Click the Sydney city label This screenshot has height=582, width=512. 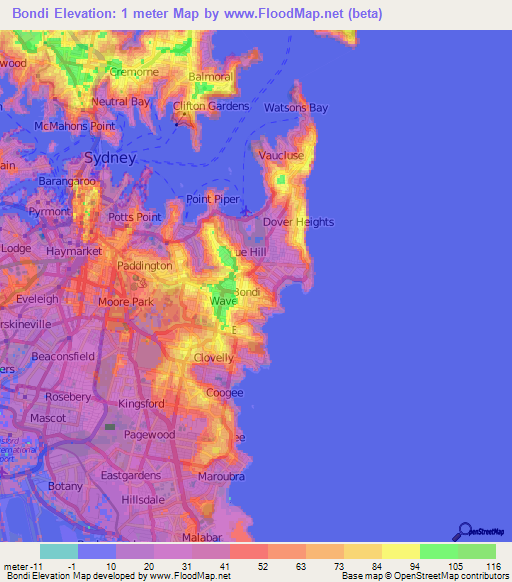tap(110, 158)
